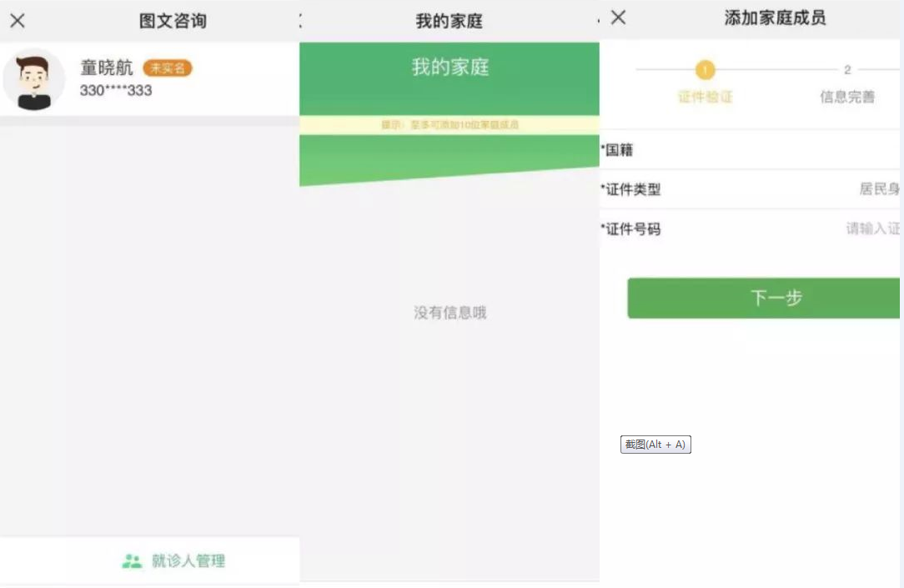
Task: Open the 国籍 selection row
Action: pos(751,150)
